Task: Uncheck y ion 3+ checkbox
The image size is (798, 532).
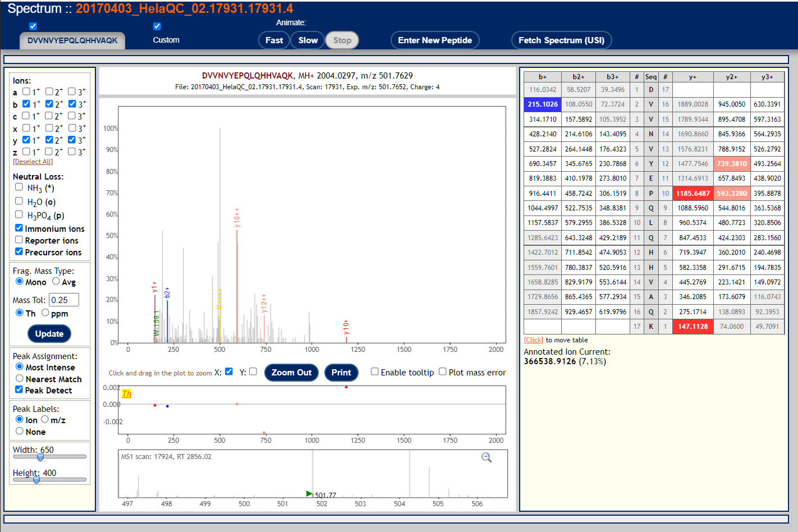Action: pos(72,140)
